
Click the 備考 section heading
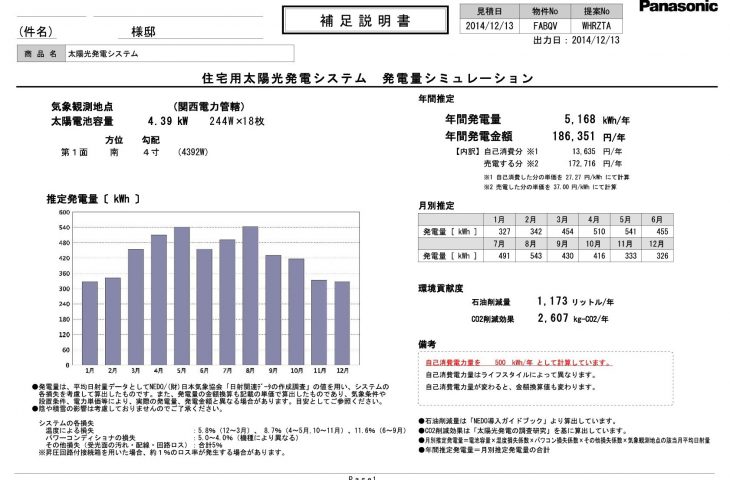tap(427, 344)
